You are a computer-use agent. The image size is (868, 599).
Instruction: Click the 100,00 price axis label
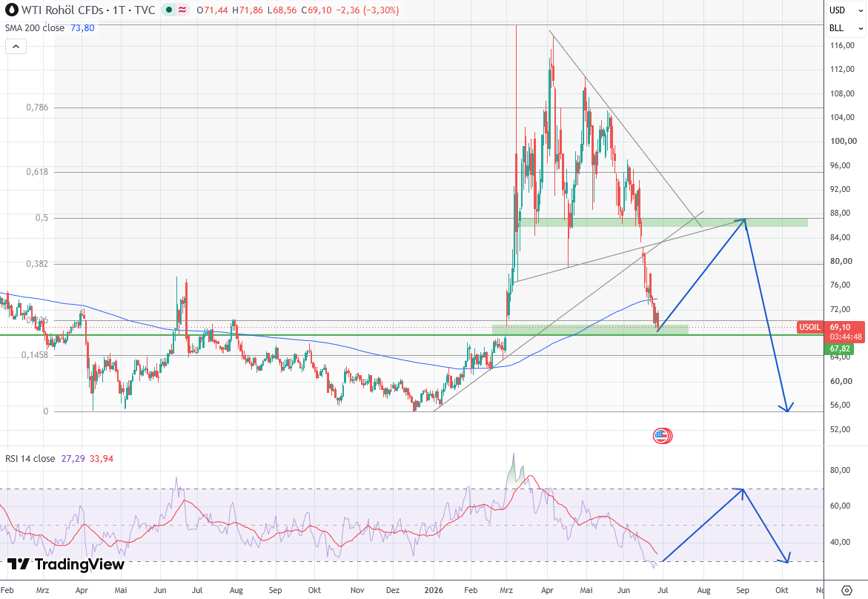[x=843, y=141]
